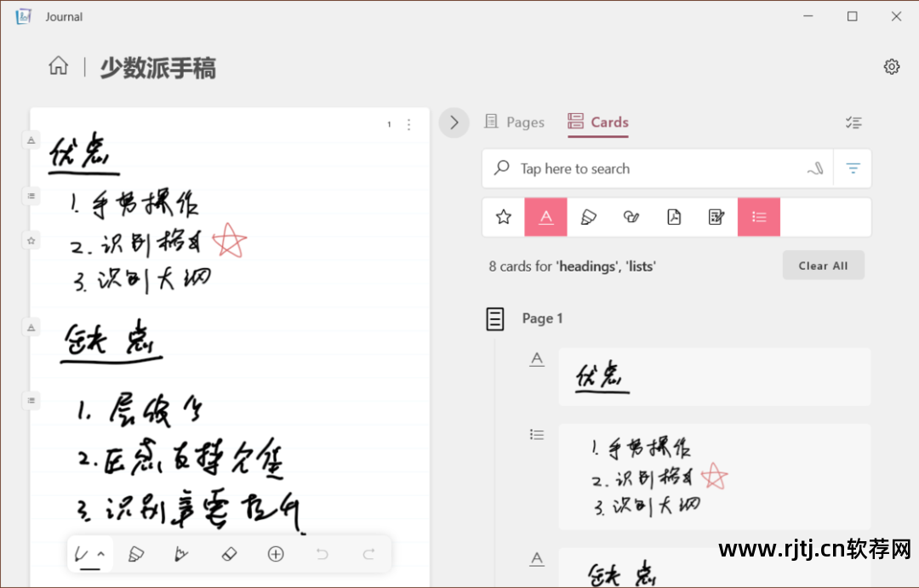Screen dimensions: 919x588
Task: Click the list icon beside the list card
Action: [x=537, y=434]
